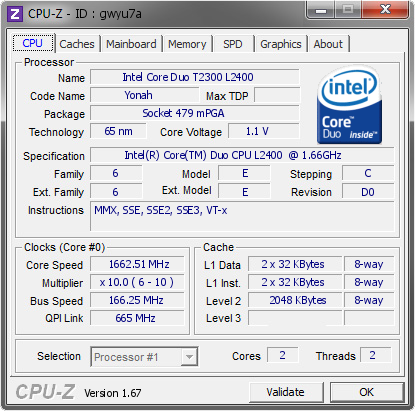Click the Core Speed label
The height and width of the screenshot is (411, 415).
[54, 265]
